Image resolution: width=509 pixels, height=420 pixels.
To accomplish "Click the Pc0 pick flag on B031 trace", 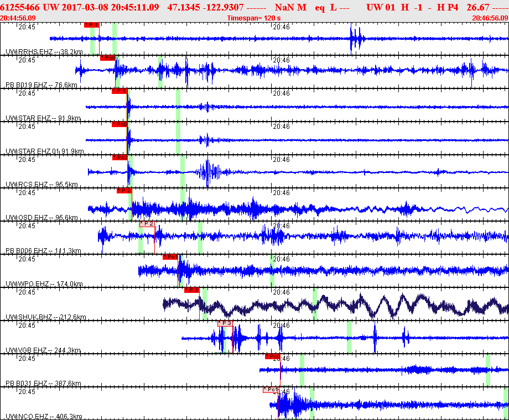I will [x=272, y=356].
